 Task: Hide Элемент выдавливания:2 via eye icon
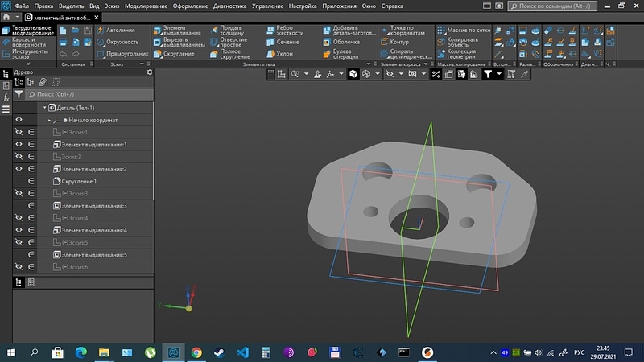pyautogui.click(x=19, y=169)
